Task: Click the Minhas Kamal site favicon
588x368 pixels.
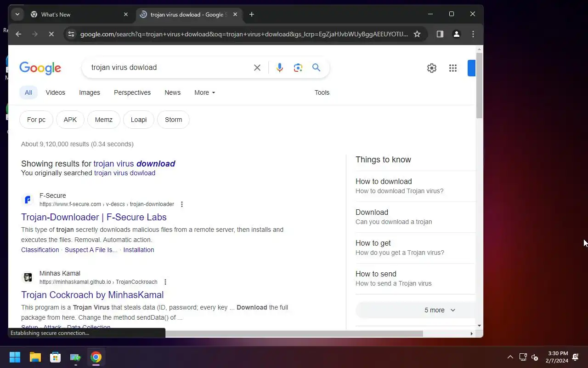Action: tap(28, 277)
